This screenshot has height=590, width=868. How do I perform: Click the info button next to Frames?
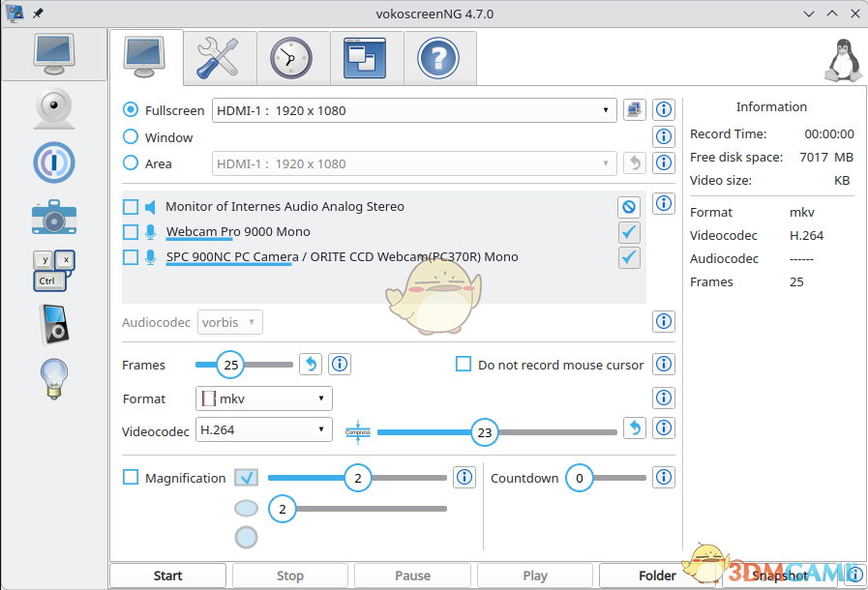(339, 365)
